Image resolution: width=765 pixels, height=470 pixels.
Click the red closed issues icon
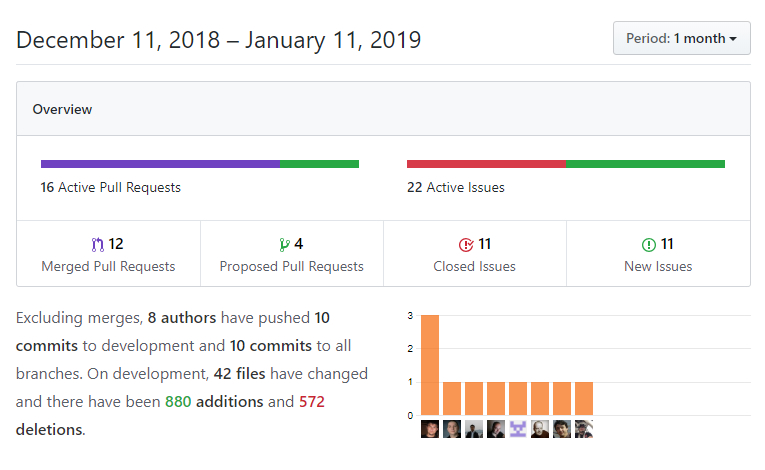(x=465, y=244)
